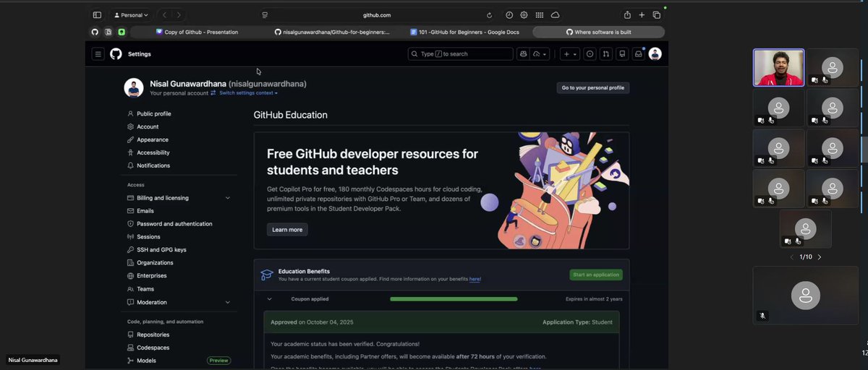Go back with the Safari back arrow

165,14
